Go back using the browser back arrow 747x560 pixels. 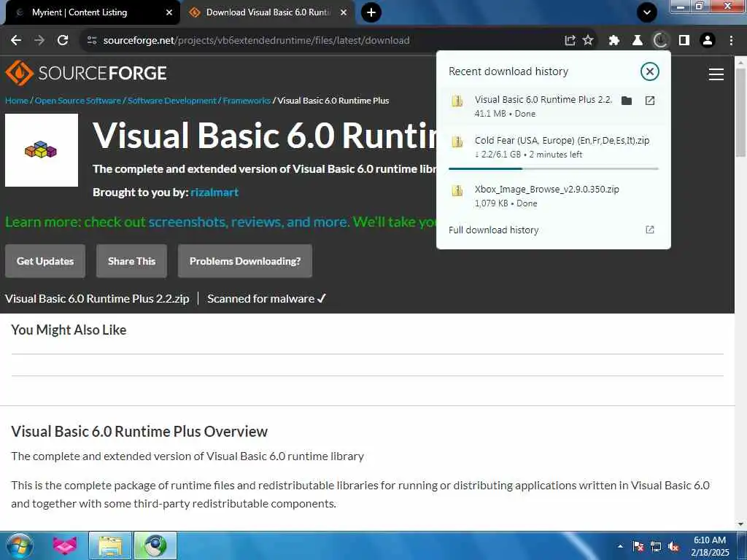click(x=16, y=41)
